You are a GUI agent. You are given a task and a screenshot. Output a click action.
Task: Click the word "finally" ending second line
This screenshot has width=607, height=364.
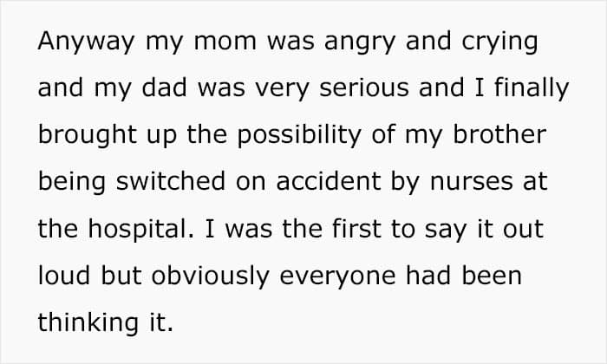[x=532, y=88]
